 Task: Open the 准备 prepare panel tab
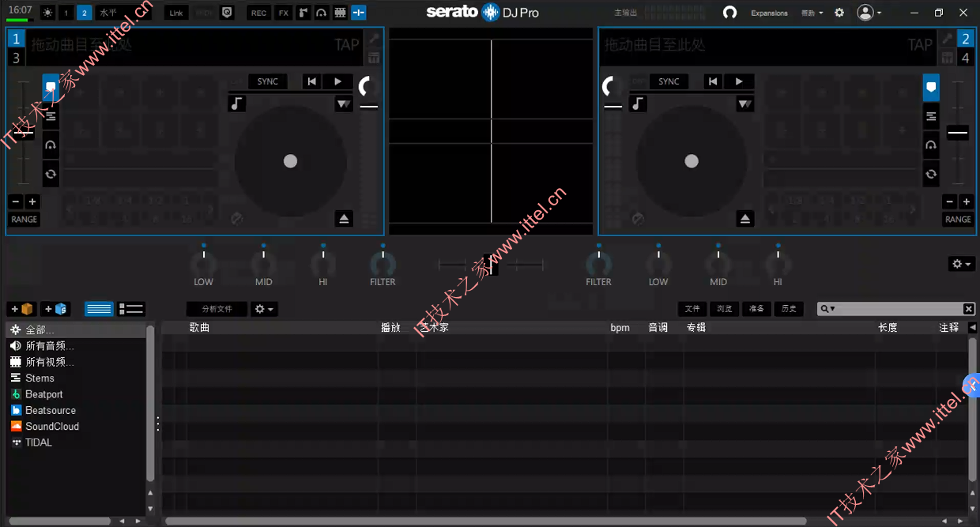pyautogui.click(x=756, y=309)
